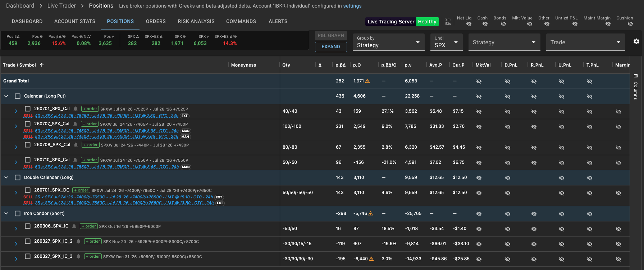Viewport: 644px width, 270px height.
Task: Reveal hidden Maint Margin value
Action: coord(608,24)
